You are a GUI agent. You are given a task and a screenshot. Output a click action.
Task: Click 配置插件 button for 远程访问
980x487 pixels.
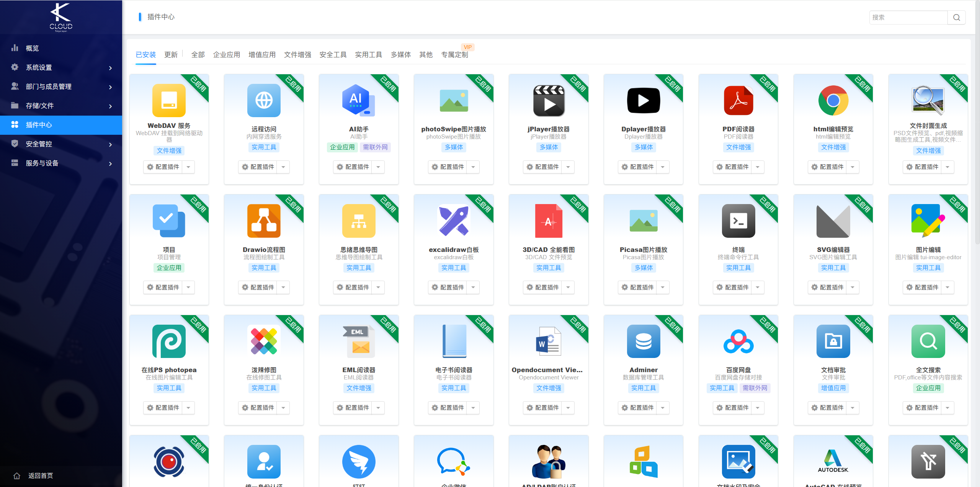point(258,167)
